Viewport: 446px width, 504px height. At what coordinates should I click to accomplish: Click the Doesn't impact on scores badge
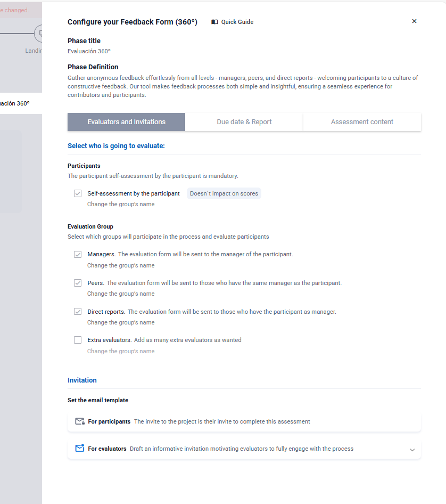(x=224, y=193)
